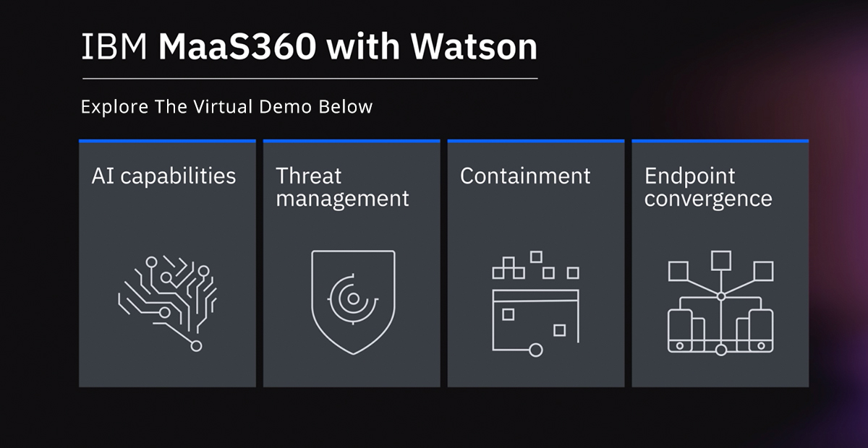Click the shield icon in Threat management
This screenshot has width=868, height=448.
[x=353, y=302]
